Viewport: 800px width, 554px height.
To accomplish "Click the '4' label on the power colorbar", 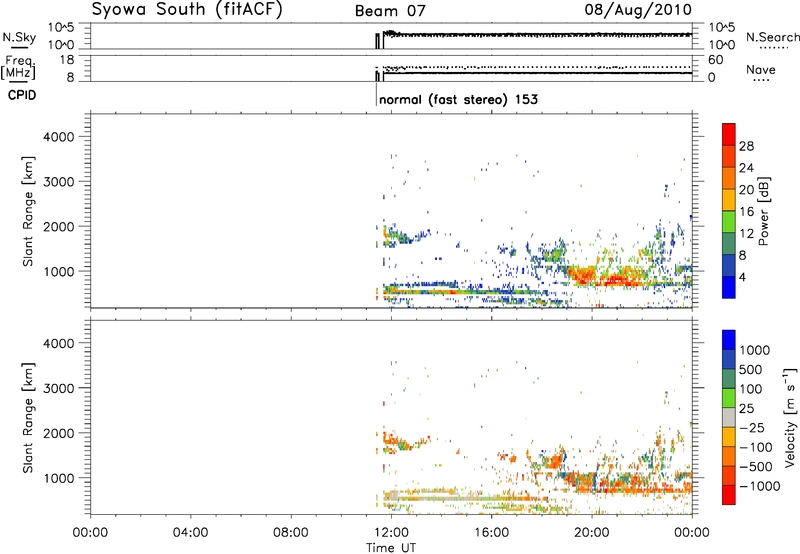I will pos(743,277).
